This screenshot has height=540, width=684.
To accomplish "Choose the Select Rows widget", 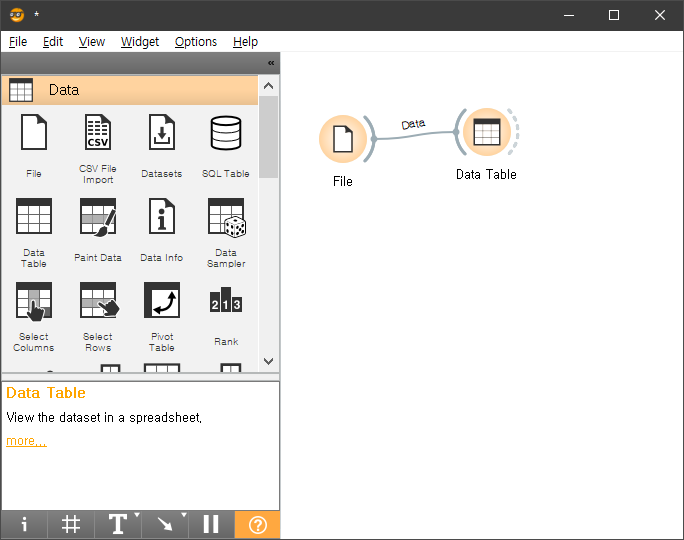I will 98,317.
